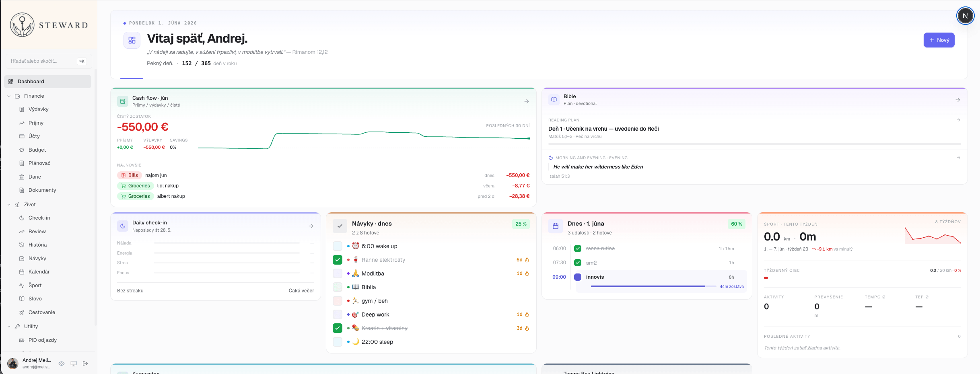Uncheck the ranna rutina event

[578, 249]
